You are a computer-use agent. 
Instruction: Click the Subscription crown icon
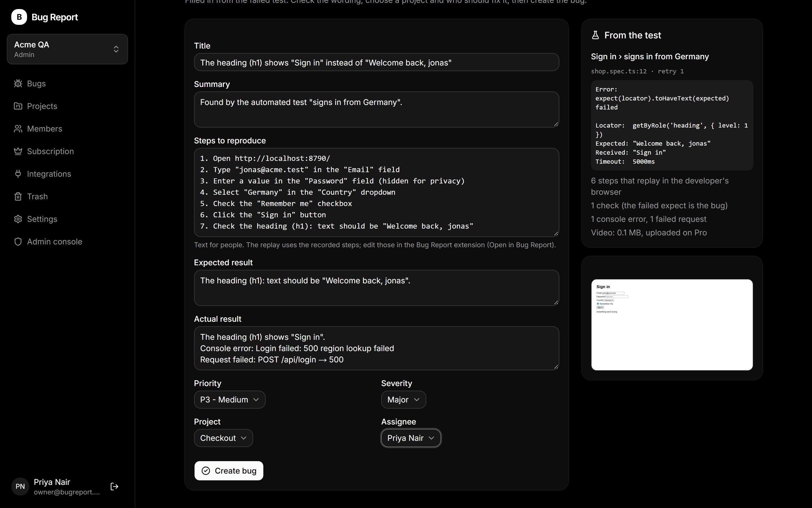pos(18,151)
